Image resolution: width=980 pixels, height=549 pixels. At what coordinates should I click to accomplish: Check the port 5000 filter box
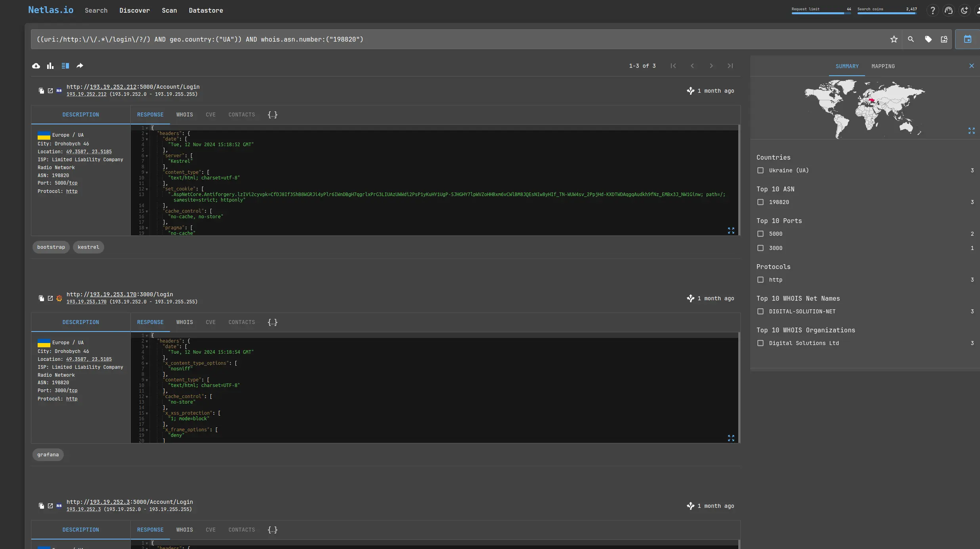[760, 234]
